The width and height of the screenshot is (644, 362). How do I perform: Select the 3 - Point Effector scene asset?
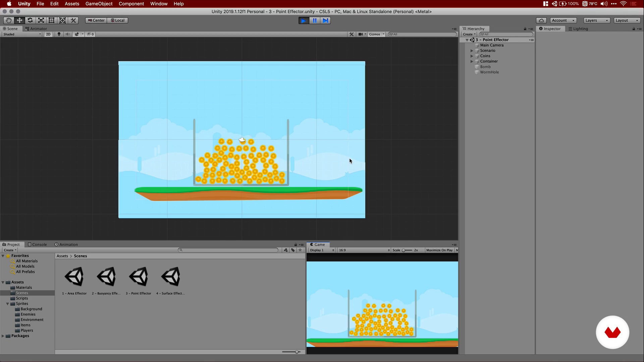pyautogui.click(x=139, y=281)
